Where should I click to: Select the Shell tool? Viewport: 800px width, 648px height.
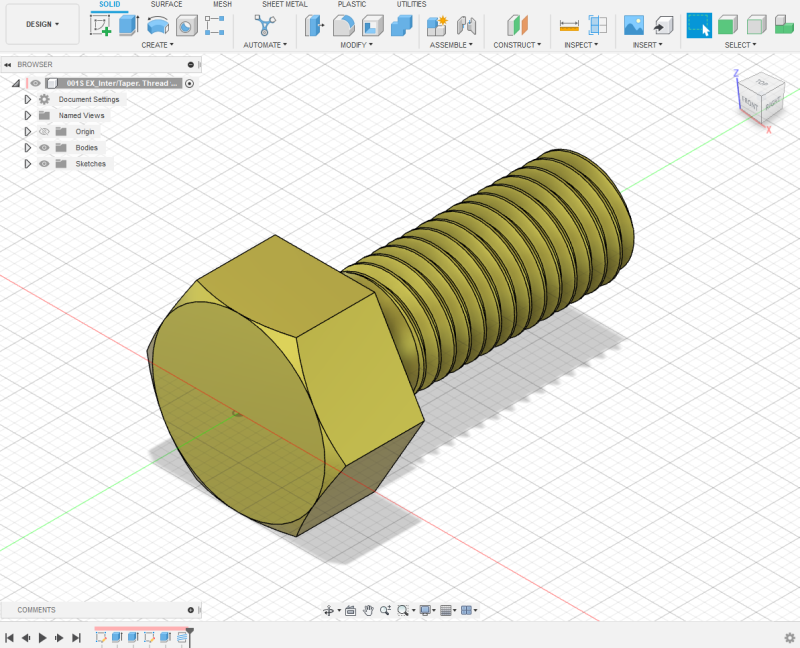pyautogui.click(x=370, y=26)
